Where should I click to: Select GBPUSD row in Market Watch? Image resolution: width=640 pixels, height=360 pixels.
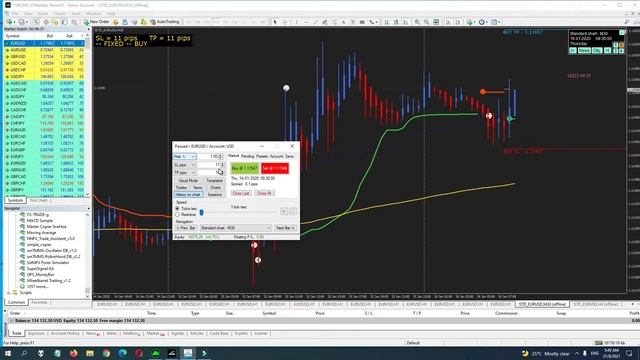[44, 56]
